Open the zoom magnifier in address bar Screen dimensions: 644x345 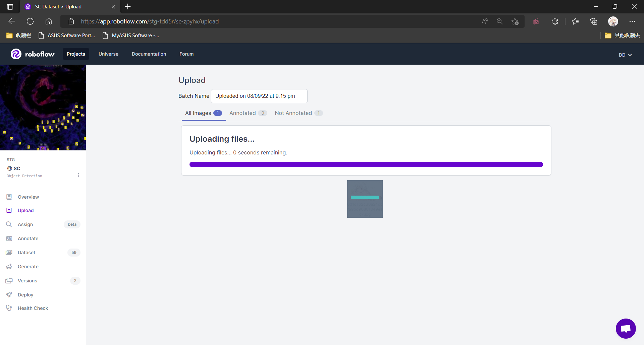(499, 21)
